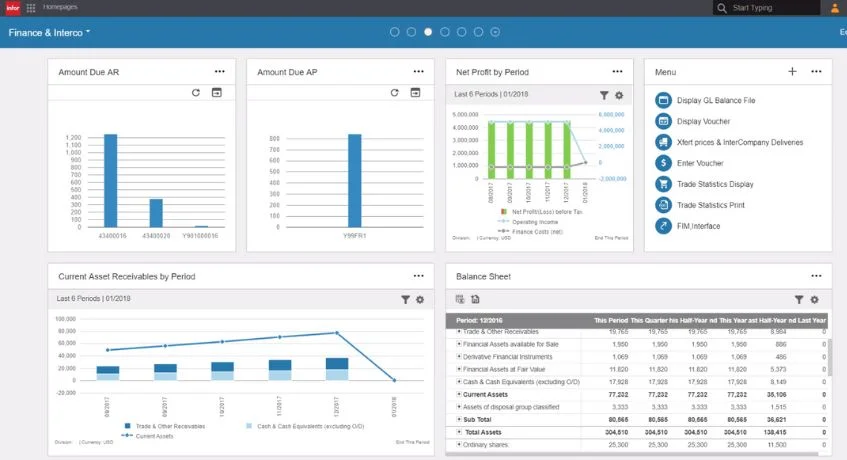Open the Trade Statistics Print link

711,205
